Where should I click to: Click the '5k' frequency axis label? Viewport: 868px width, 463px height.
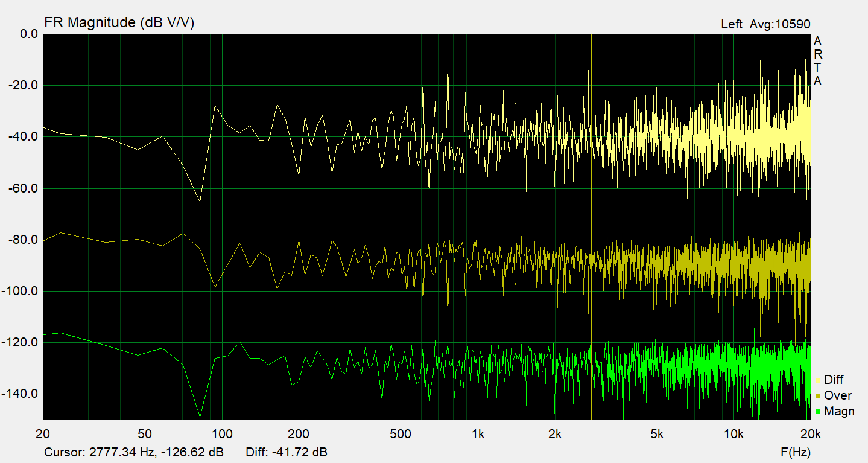pyautogui.click(x=657, y=433)
